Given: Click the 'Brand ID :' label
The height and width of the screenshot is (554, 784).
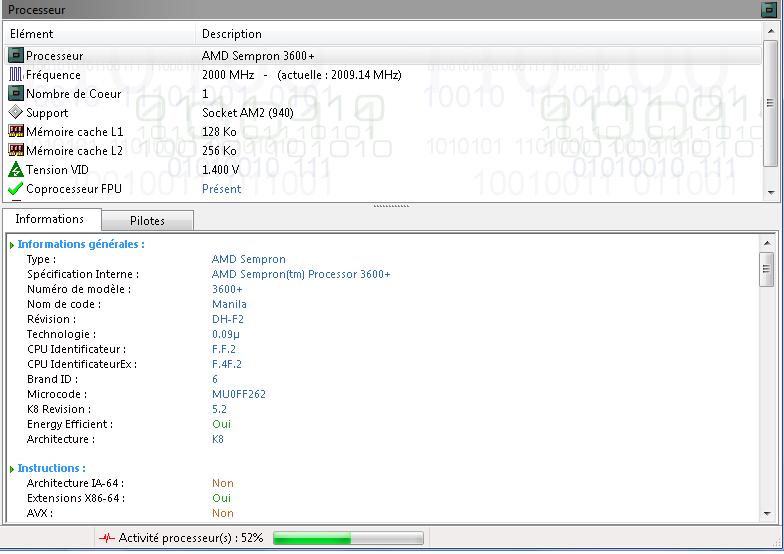Looking at the screenshot, I should pyautogui.click(x=52, y=379).
